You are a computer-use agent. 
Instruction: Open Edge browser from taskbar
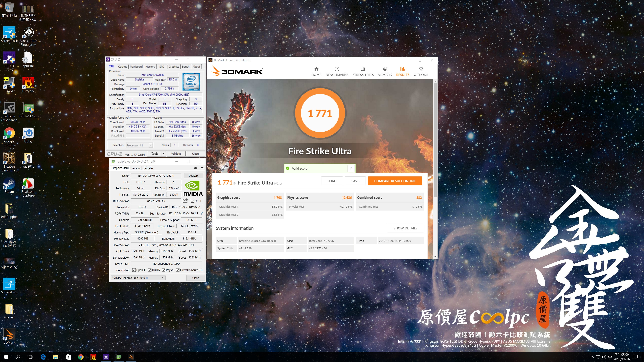(43, 357)
